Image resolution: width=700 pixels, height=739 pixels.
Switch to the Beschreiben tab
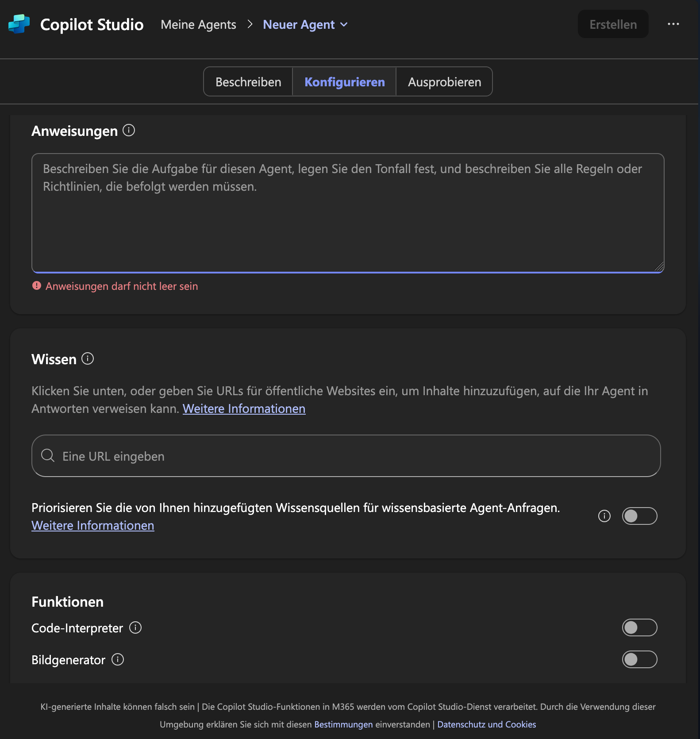248,82
